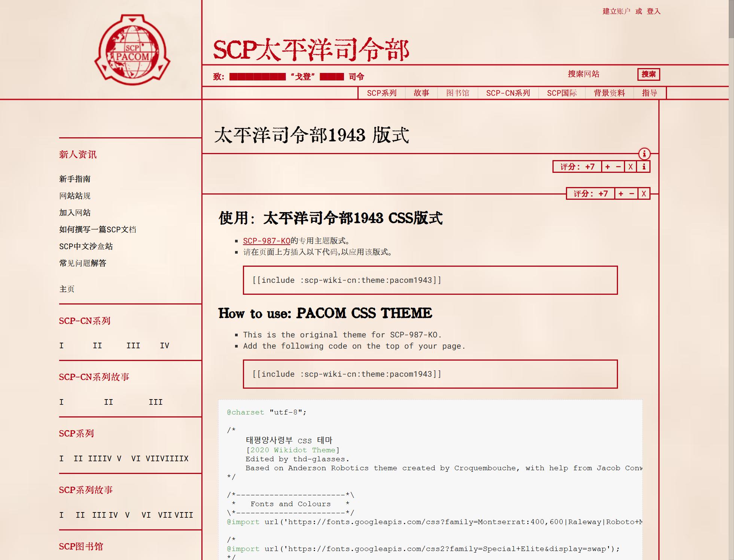Downvote with minus in lower rating box
The image size is (734, 560).
click(x=632, y=194)
